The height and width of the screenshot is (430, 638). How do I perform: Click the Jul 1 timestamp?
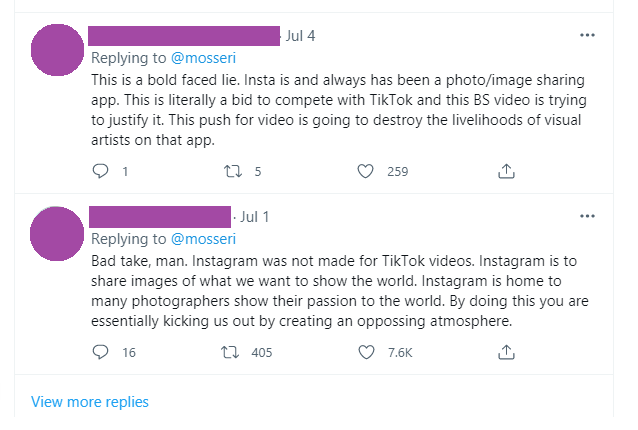[254, 217]
